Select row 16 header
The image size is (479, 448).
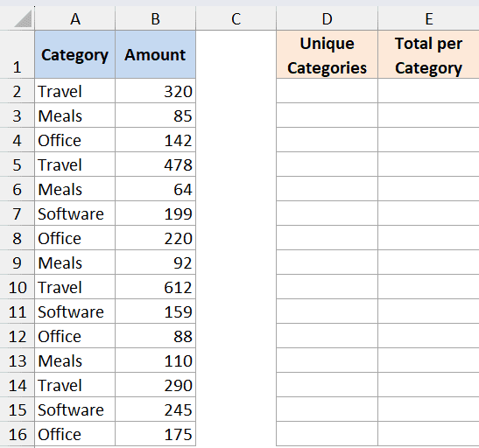click(x=18, y=434)
